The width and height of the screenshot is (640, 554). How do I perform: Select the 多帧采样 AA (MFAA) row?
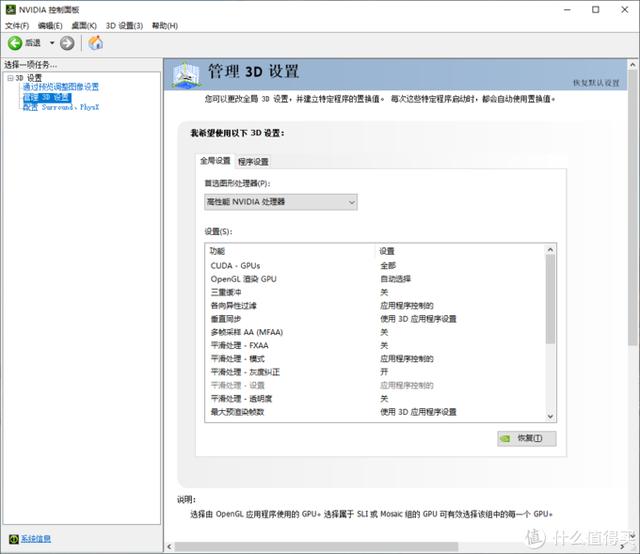(x=375, y=332)
